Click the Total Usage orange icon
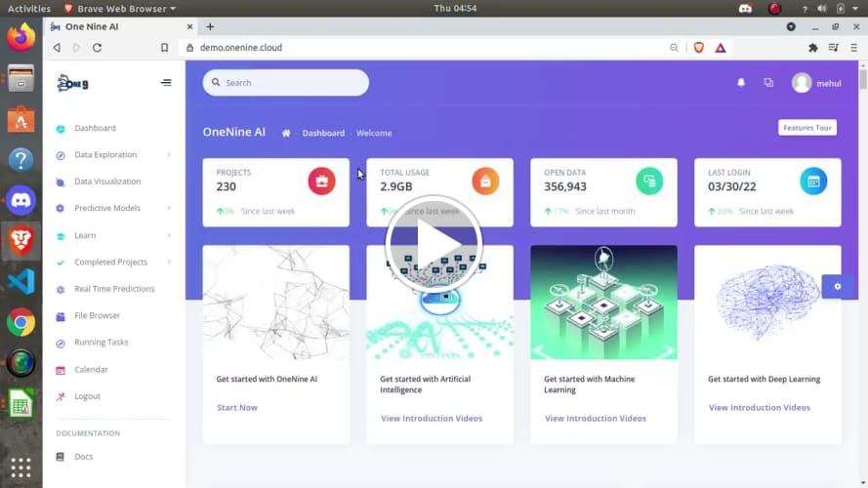868x488 pixels. click(485, 182)
